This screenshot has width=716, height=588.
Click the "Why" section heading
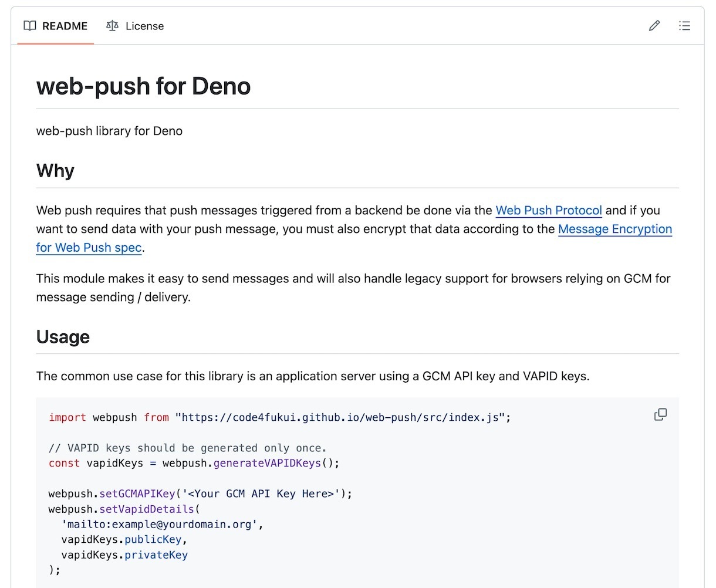coord(55,171)
